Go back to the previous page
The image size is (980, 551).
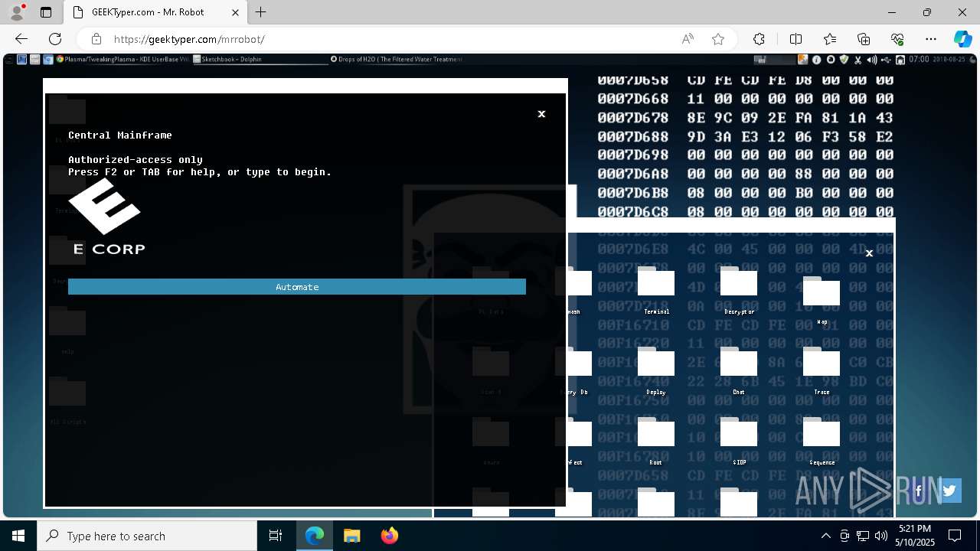pyautogui.click(x=21, y=39)
